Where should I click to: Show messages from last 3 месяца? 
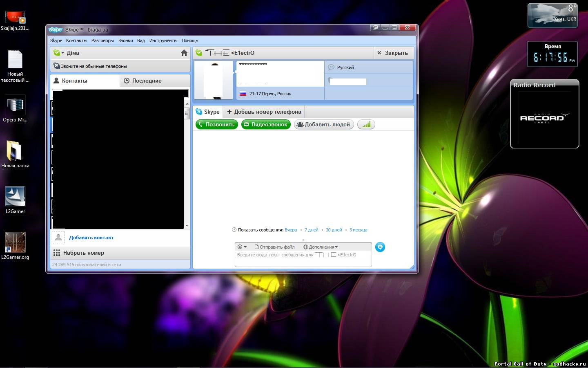click(x=358, y=230)
